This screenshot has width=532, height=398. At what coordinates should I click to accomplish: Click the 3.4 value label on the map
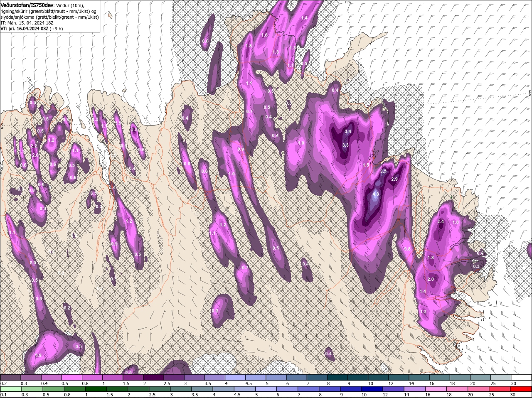348,132
